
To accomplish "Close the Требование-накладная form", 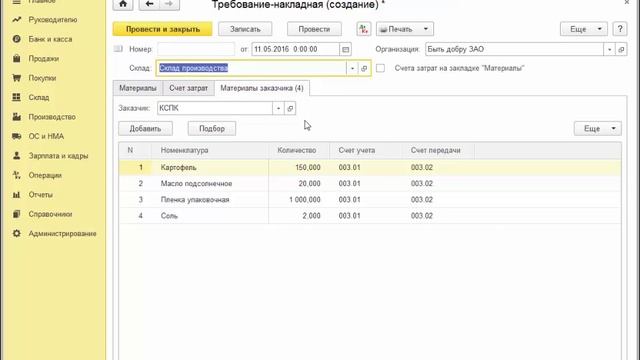I will coord(627,3).
